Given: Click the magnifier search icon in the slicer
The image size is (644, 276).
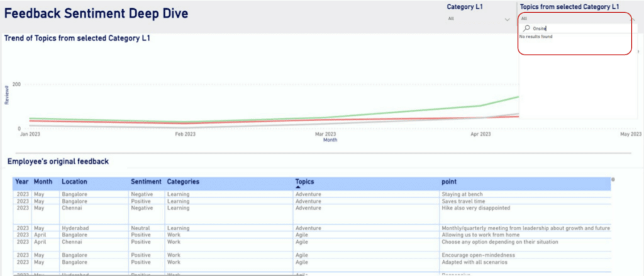Looking at the screenshot, I should pos(526,28).
